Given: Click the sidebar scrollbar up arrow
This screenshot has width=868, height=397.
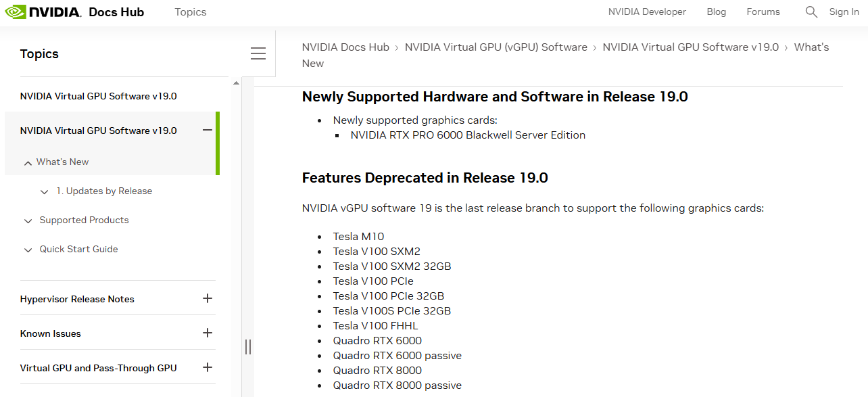Looking at the screenshot, I should (236, 83).
